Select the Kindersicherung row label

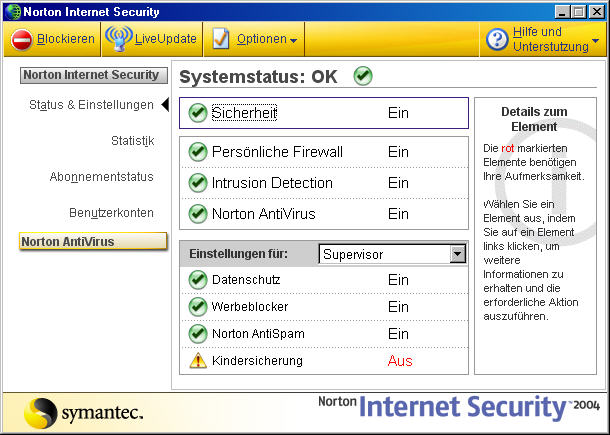pyautogui.click(x=257, y=361)
